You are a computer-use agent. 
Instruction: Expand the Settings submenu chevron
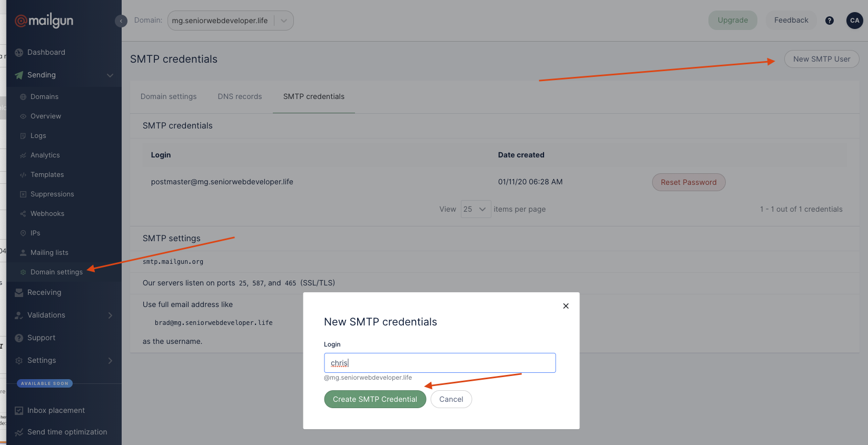tap(110, 361)
